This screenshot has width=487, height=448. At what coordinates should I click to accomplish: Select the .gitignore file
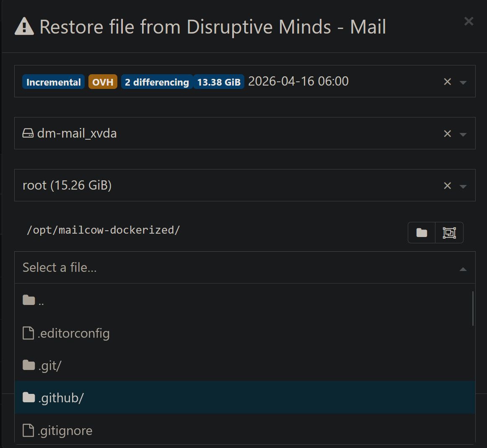click(x=65, y=431)
